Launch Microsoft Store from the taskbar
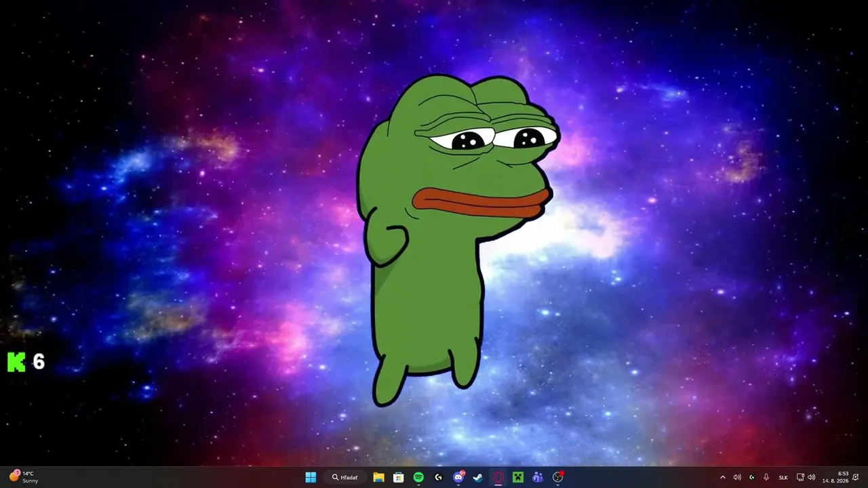Viewport: 868px width, 488px height. (x=399, y=477)
